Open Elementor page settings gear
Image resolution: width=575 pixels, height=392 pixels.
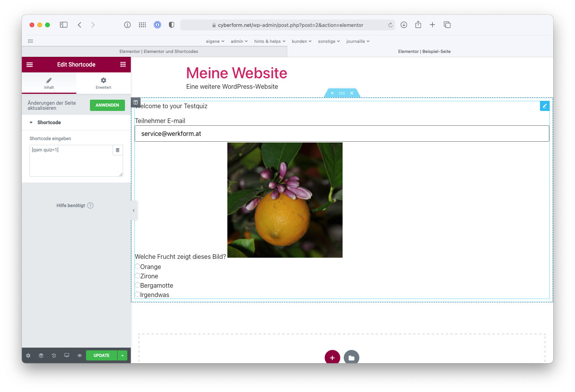click(28, 355)
